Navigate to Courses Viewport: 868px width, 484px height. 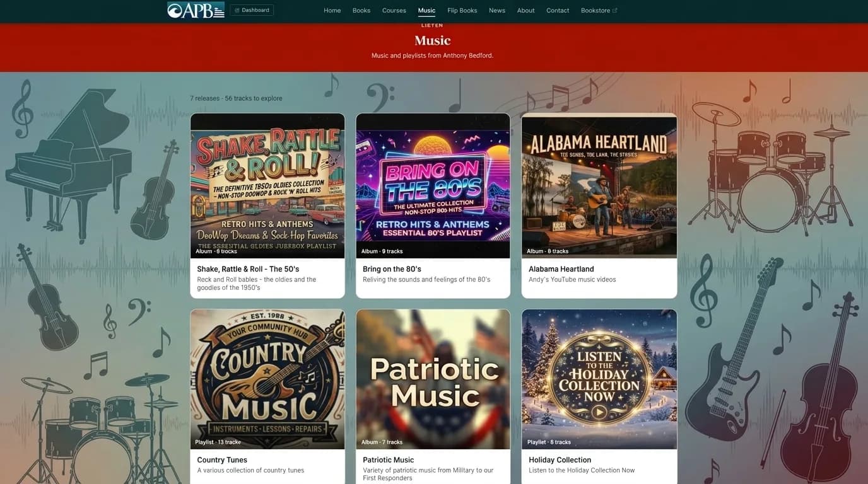pos(394,10)
